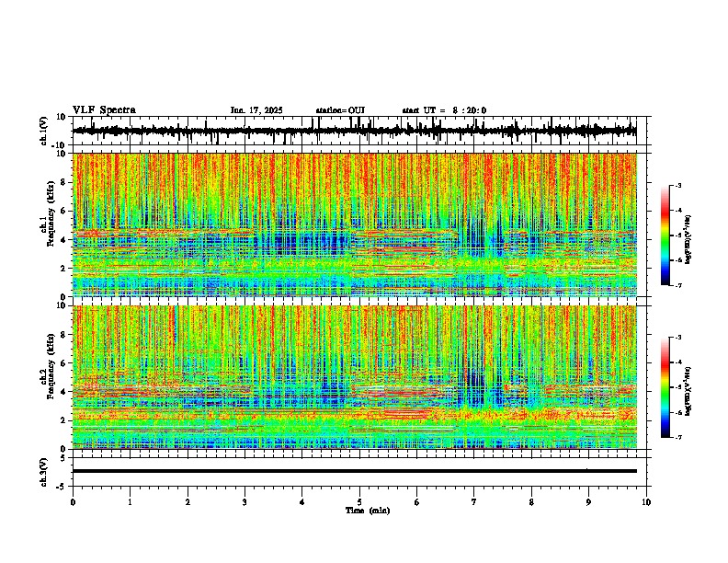The width and height of the screenshot is (728, 563).
Task: Click time-axis tick label "3"
Action: point(245,502)
